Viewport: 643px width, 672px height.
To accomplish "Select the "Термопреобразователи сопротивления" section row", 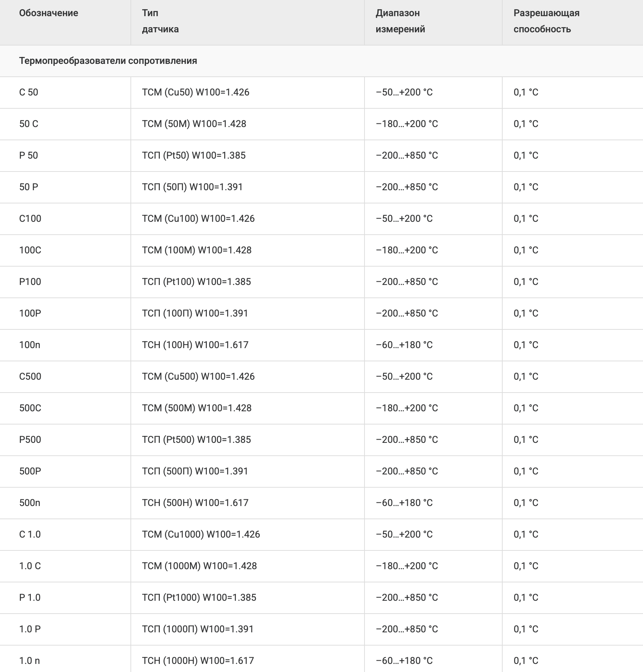I will tap(108, 61).
